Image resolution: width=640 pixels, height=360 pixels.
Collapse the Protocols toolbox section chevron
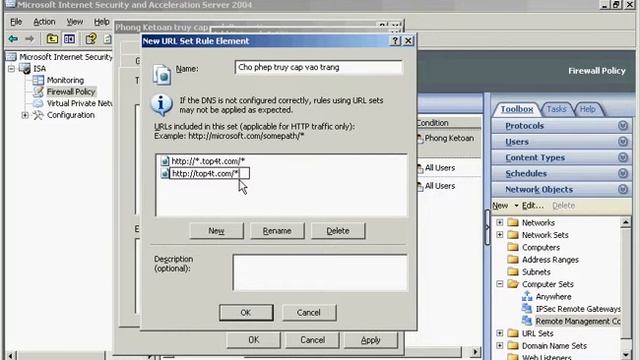[x=623, y=126]
